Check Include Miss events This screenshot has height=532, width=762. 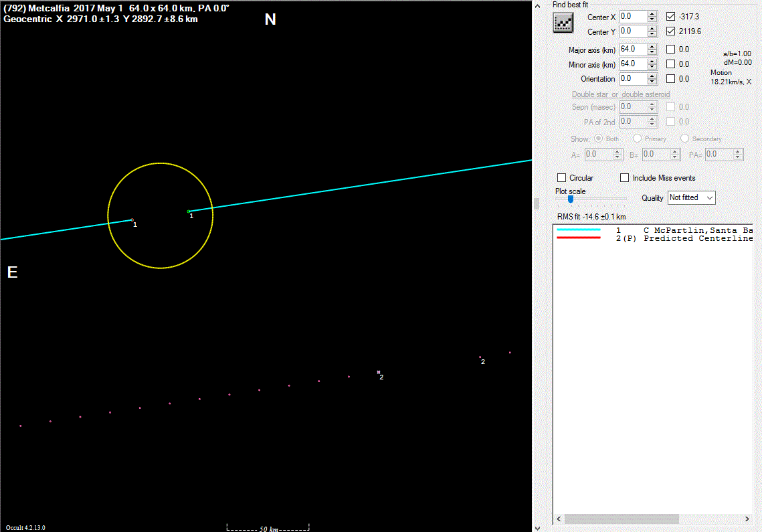click(624, 178)
